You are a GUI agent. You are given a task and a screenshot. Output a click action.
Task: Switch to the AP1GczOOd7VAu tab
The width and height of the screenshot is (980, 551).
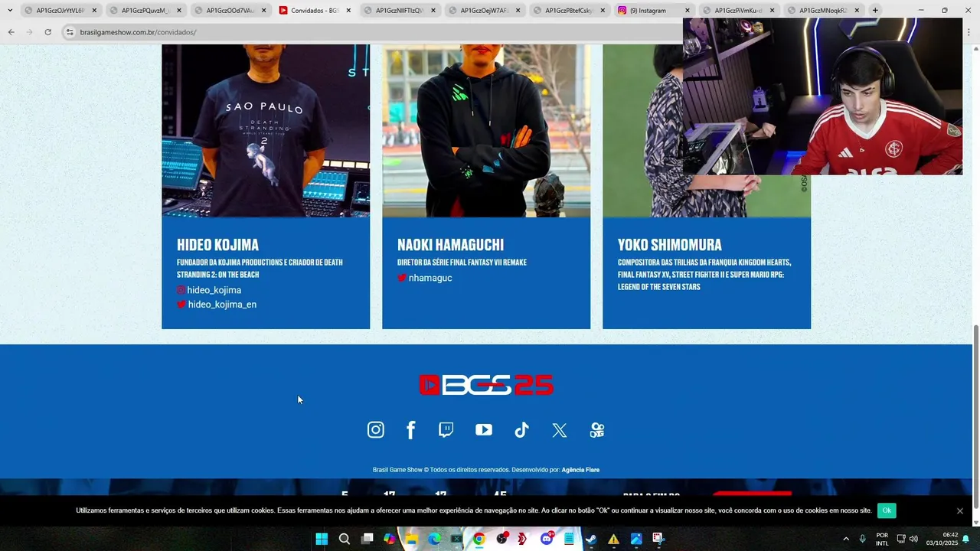tap(230, 11)
